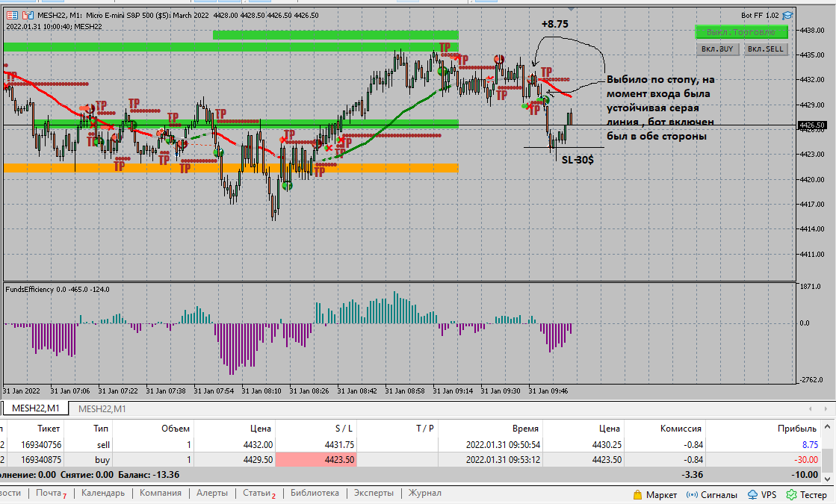
Task: Click the Баланс: -13.36 summary text
Action: [x=149, y=475]
